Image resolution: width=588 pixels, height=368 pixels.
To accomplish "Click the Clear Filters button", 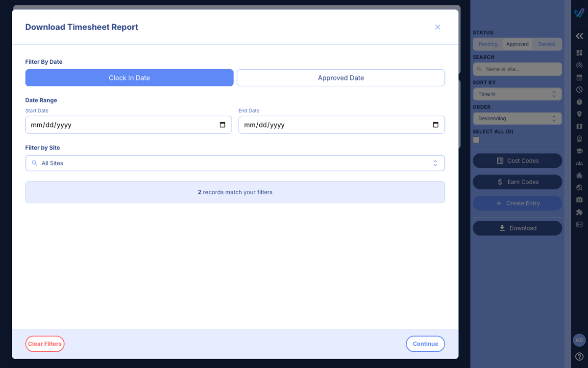I will click(x=45, y=344).
